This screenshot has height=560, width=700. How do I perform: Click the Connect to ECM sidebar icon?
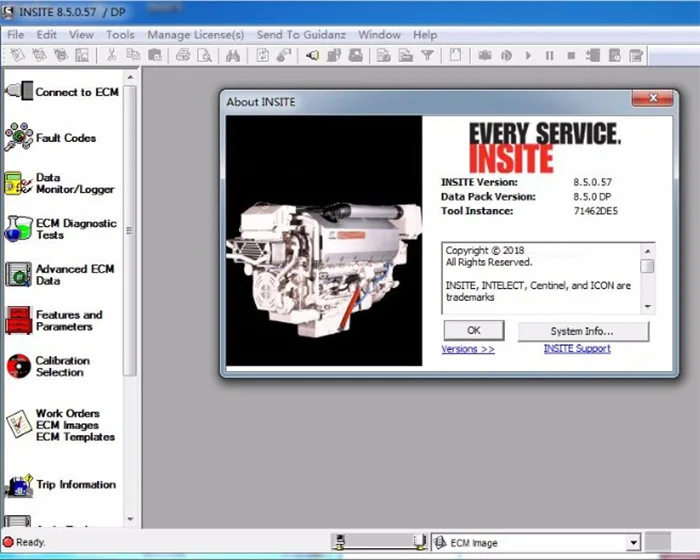coord(19,91)
